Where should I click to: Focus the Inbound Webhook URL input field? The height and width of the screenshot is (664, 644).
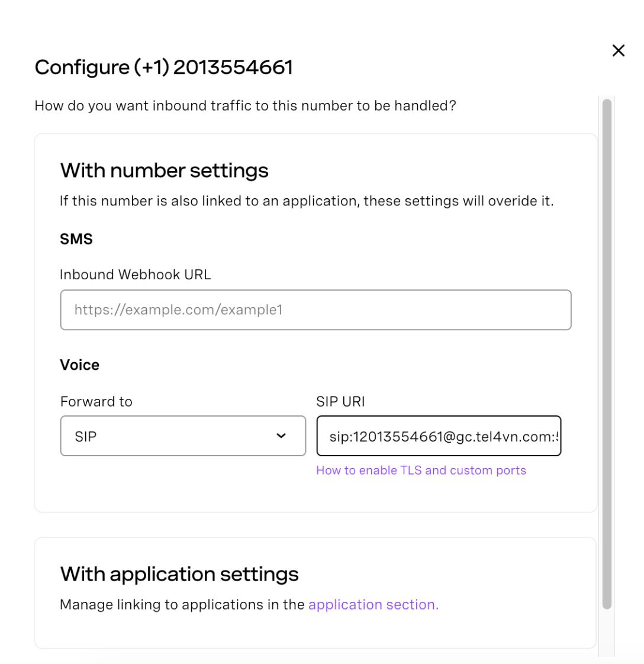315,310
